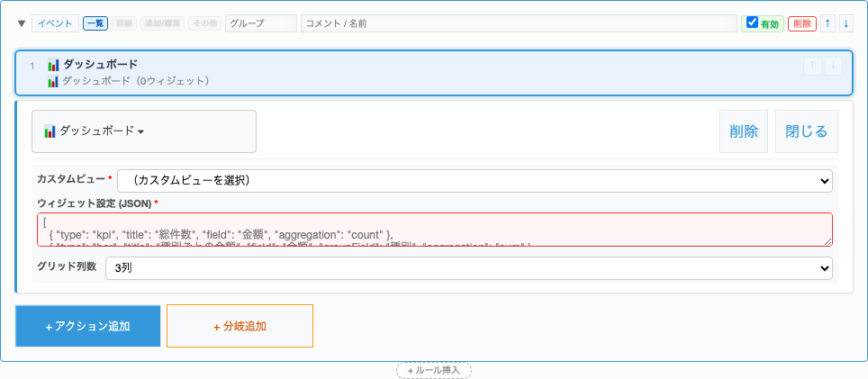This screenshot has width=868, height=379.
Task: Open the グリッド列数 dropdown showing 3列
Action: tap(469, 268)
